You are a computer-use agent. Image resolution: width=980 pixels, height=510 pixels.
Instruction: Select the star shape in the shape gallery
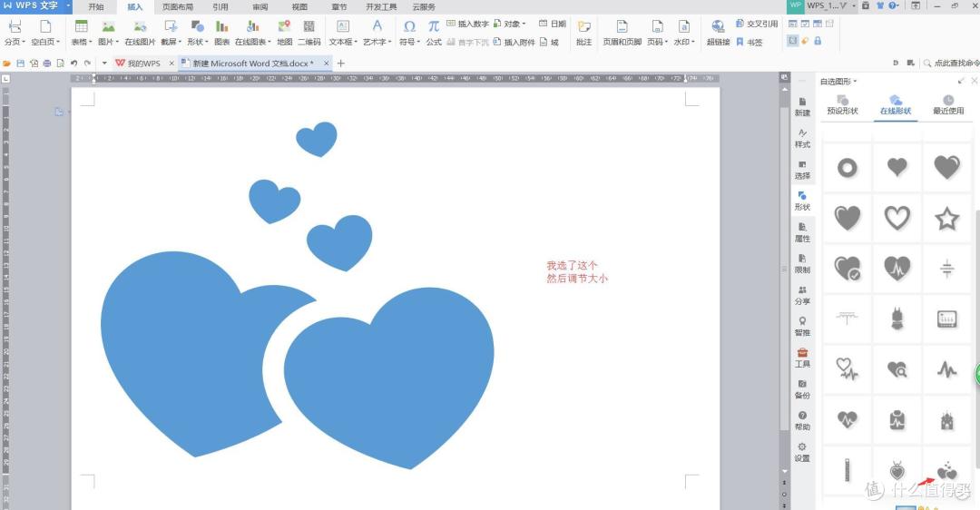point(946,219)
